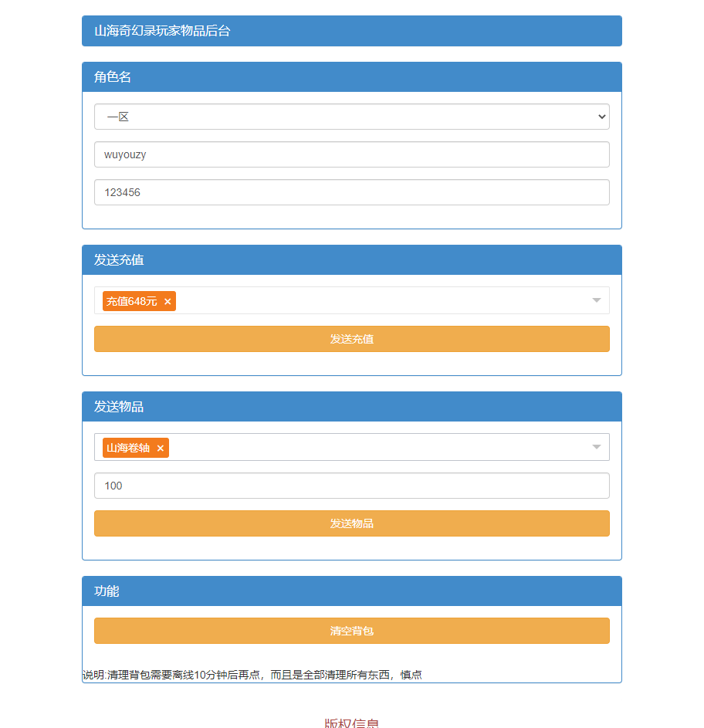The height and width of the screenshot is (728, 704).
Task: Click the 山海卷轴 tag label
Action: tap(128, 448)
